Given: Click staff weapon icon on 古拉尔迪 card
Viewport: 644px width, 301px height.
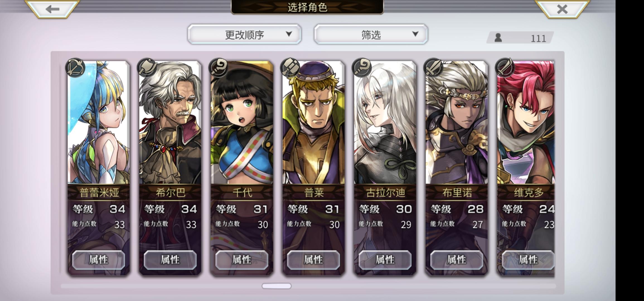Looking at the screenshot, I should 362,68.
